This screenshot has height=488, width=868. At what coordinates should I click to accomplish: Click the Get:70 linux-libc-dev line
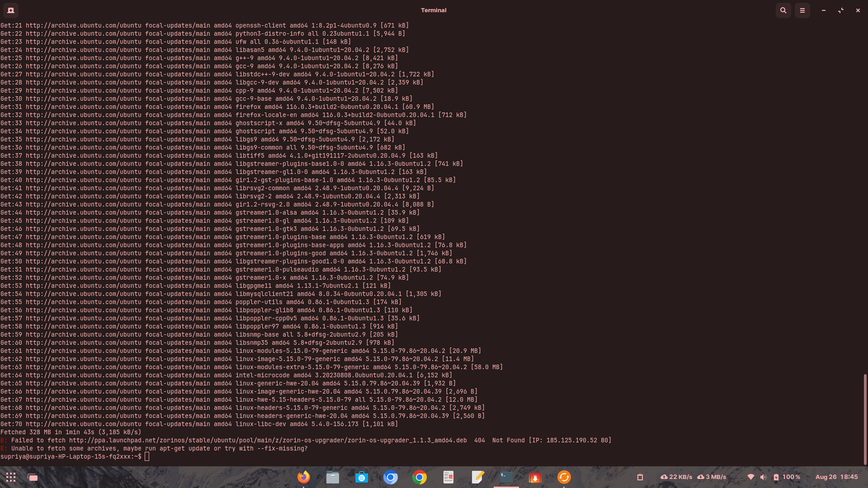tap(199, 424)
